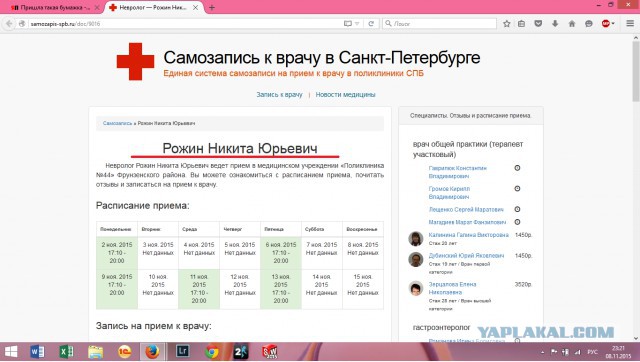
Task: Select the '9 ноя. 2015 17:10 - 20:00' cell
Action: click(x=117, y=289)
